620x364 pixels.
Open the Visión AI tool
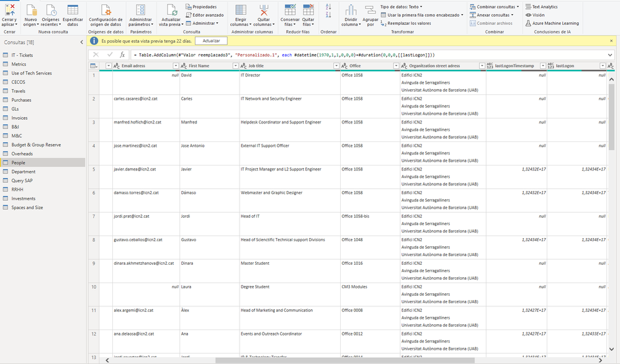click(x=534, y=15)
